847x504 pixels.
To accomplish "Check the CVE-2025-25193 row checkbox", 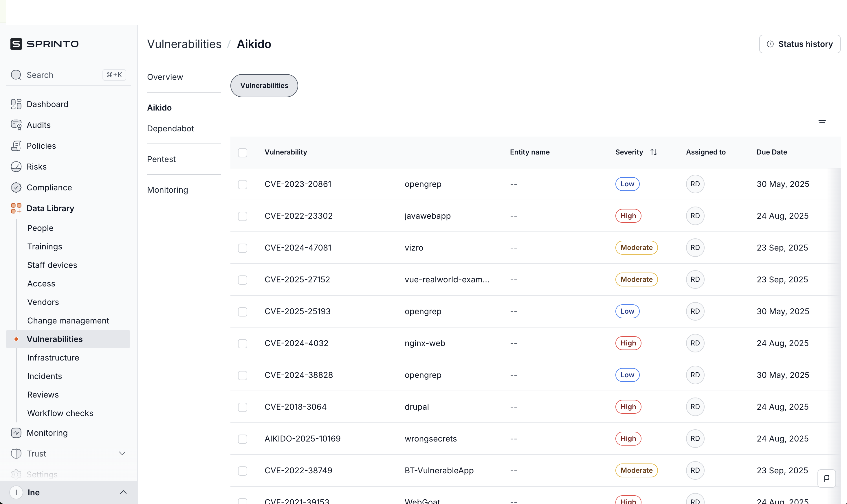I will 242,312.
